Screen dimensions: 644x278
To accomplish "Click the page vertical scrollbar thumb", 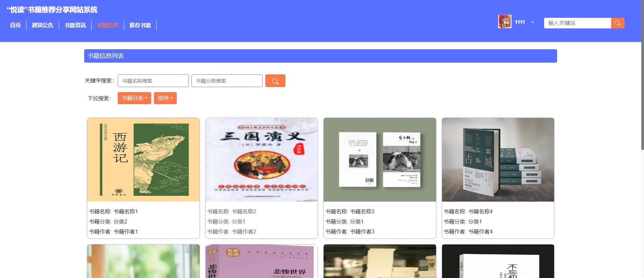I will 642,75.
